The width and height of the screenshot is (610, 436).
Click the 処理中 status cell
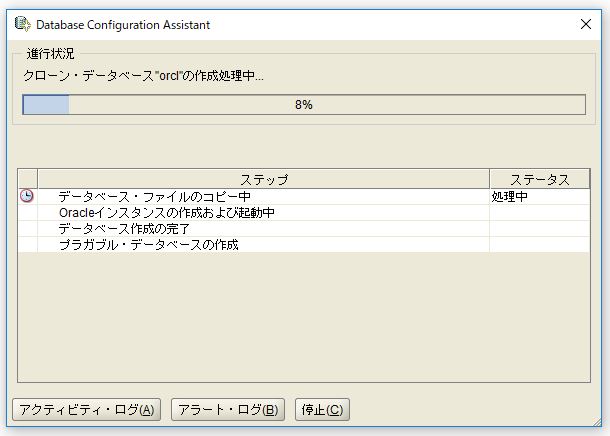click(x=540, y=196)
